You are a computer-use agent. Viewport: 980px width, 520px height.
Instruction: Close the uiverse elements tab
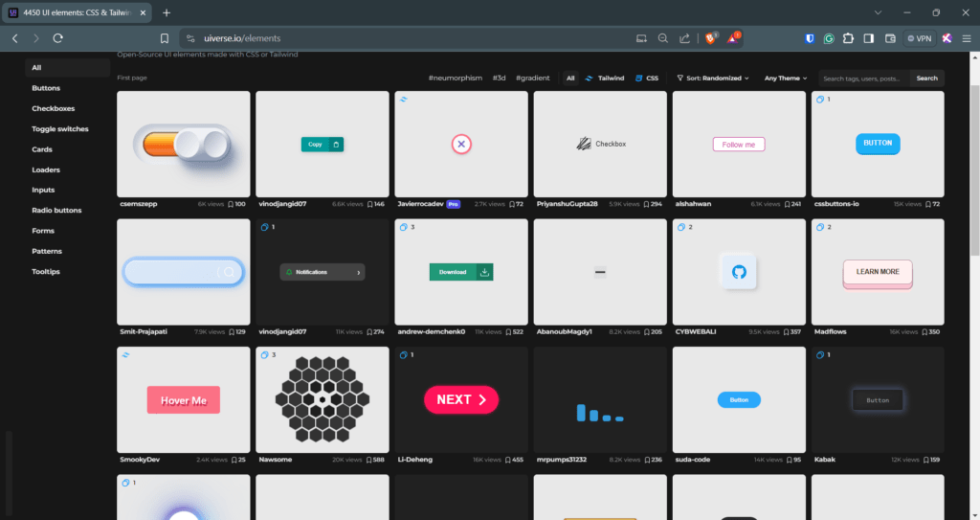pyautogui.click(x=143, y=12)
